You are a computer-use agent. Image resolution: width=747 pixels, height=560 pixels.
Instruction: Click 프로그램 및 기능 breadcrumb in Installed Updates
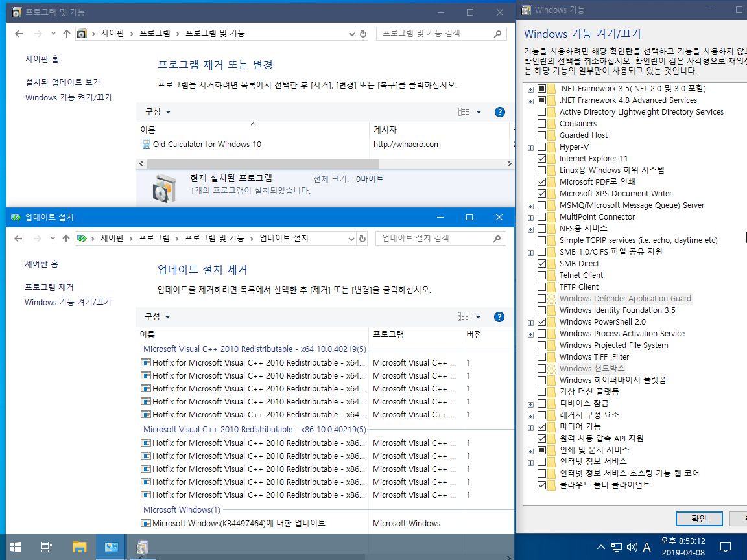(x=215, y=238)
